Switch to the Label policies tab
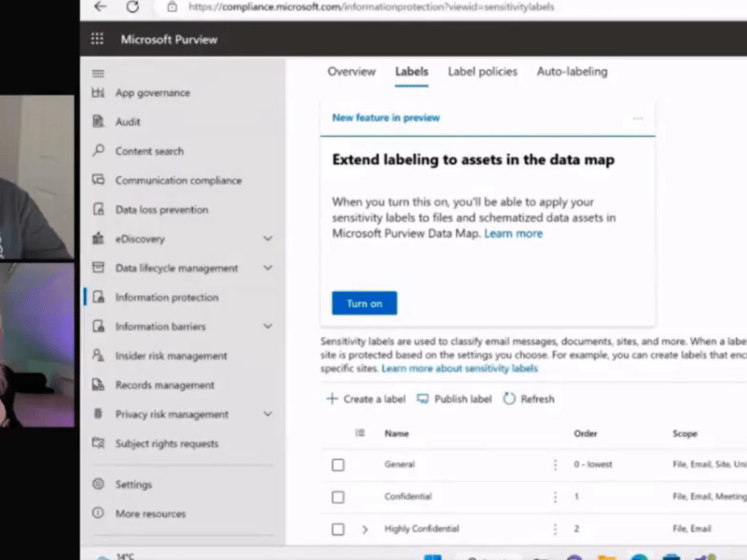Image resolution: width=747 pixels, height=560 pixels. pyautogui.click(x=482, y=71)
